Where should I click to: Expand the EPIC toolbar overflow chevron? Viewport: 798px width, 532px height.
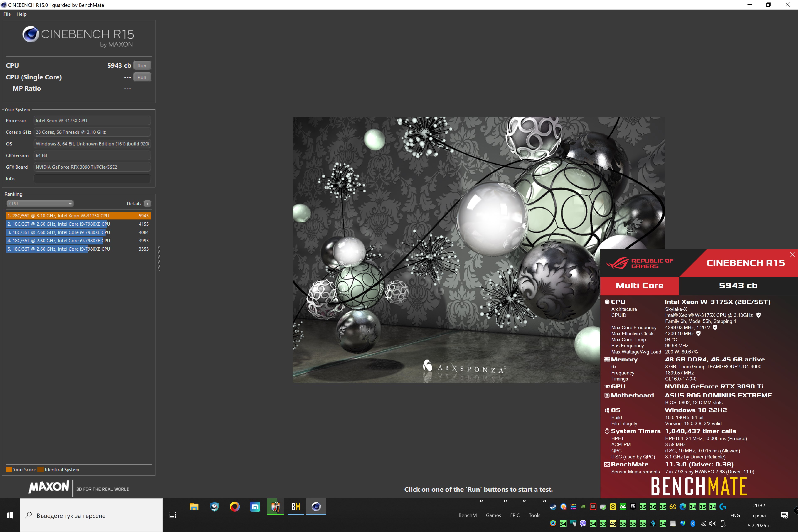524,501
